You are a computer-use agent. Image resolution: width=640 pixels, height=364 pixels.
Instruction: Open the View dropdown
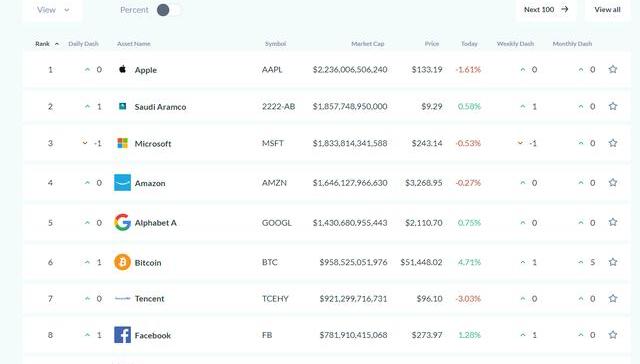53,10
